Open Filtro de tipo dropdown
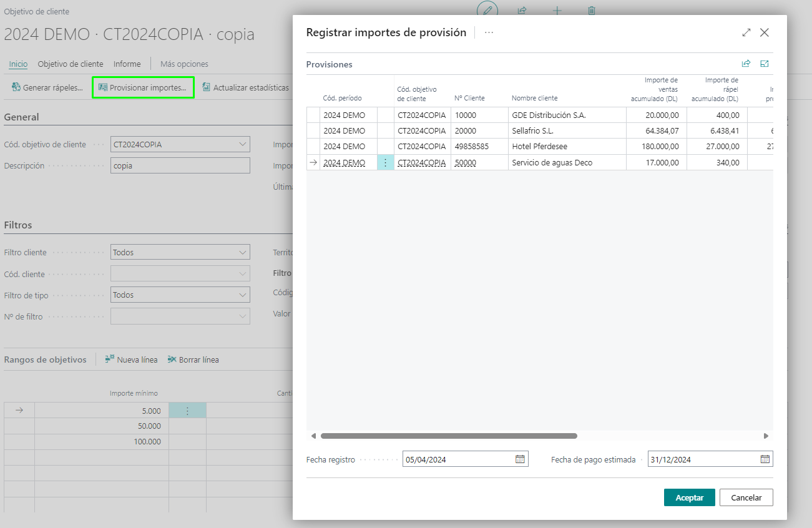 (243, 295)
